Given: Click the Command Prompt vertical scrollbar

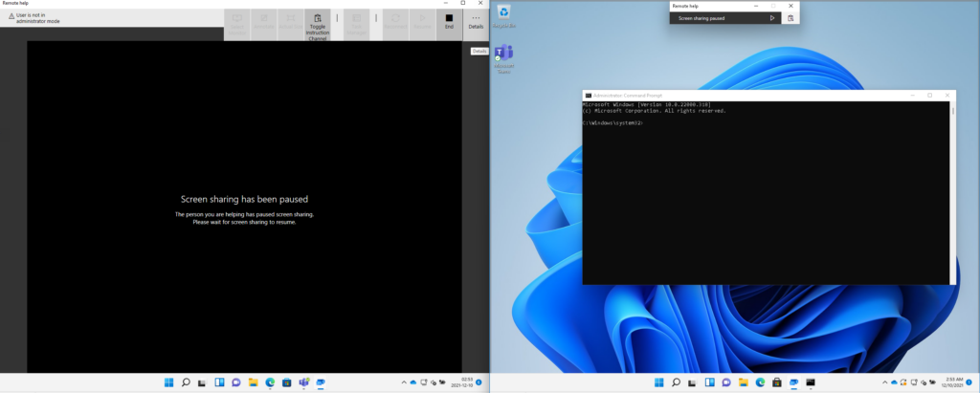Looking at the screenshot, I should pos(952,192).
